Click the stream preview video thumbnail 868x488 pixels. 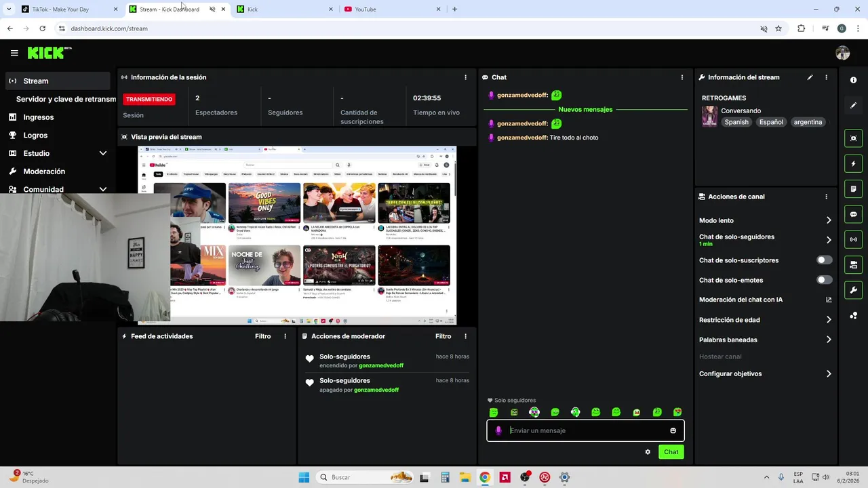point(297,235)
